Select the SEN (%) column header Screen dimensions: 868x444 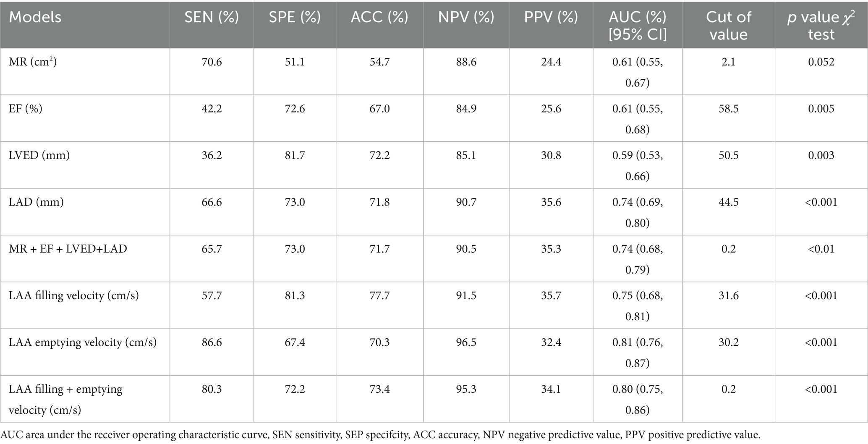pos(212,17)
